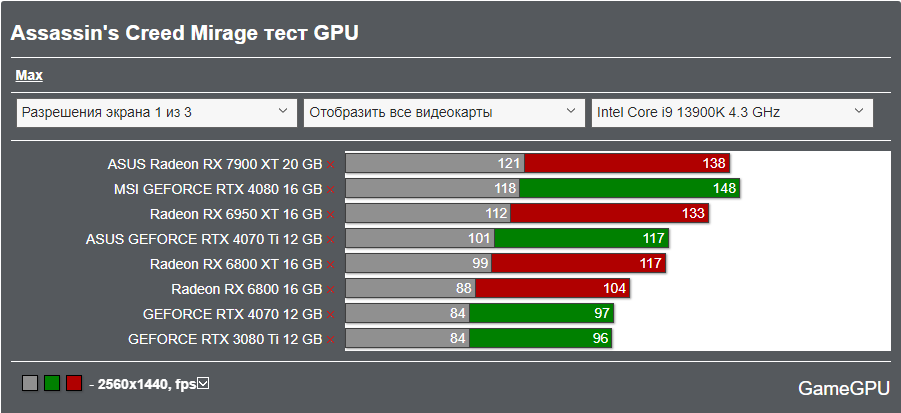Remove ASUS GEFORCE RTX 4070 Ti row

coord(331,239)
